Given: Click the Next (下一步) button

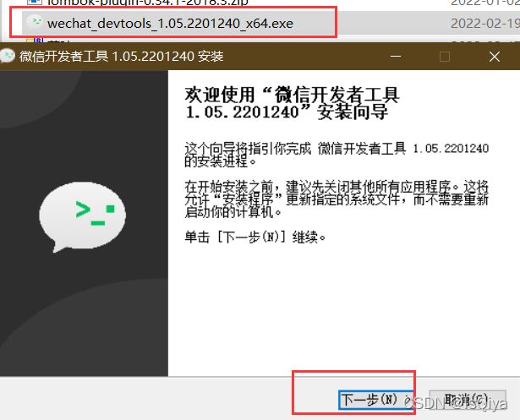Looking at the screenshot, I should coord(376,400).
